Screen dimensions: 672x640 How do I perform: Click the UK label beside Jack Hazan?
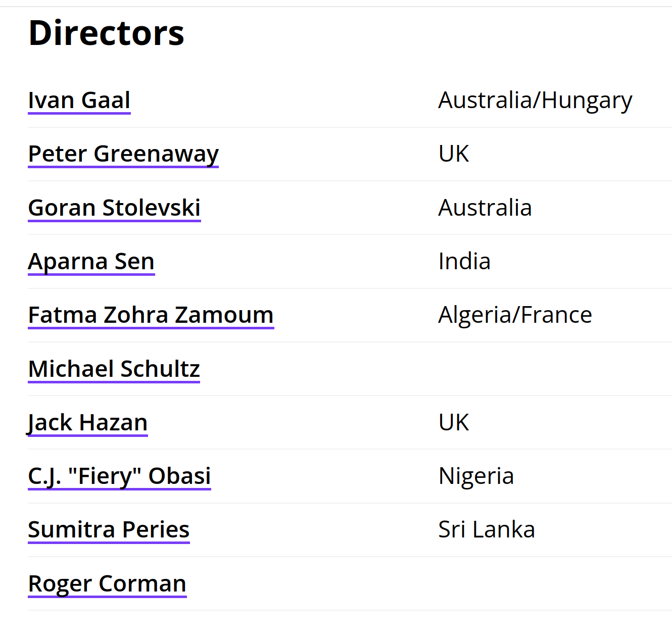coord(454,422)
